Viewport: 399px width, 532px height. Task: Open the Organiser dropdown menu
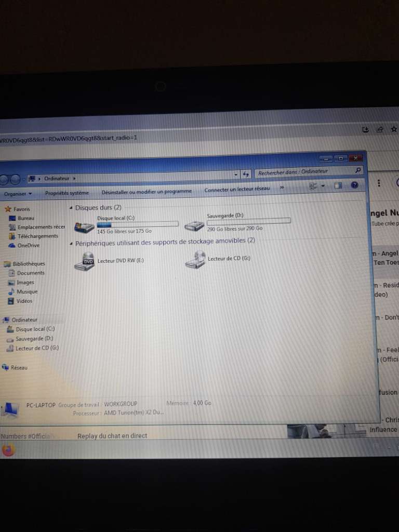[18, 194]
